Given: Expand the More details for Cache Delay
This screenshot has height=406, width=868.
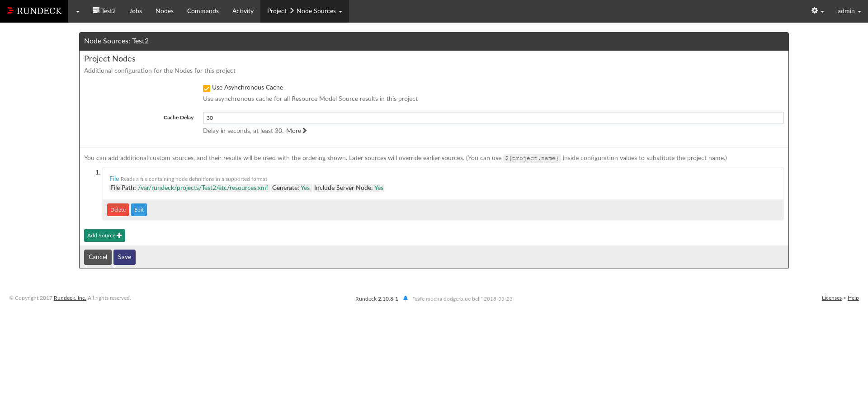Looking at the screenshot, I should pos(297,131).
